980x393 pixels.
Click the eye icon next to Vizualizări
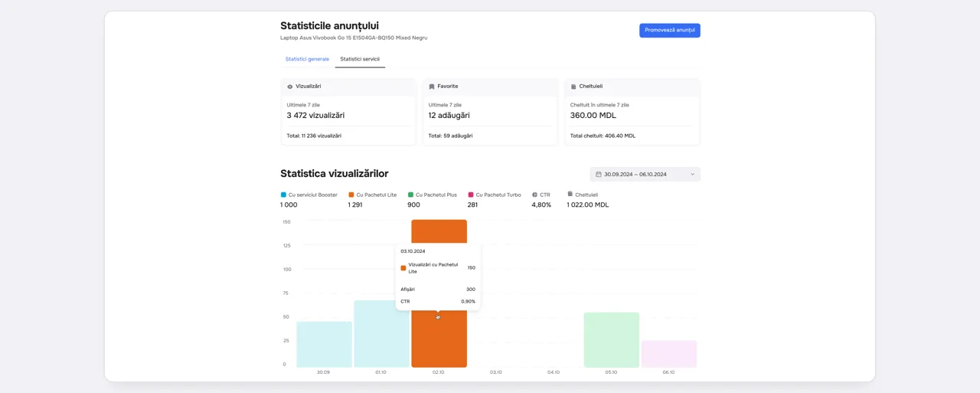(x=290, y=87)
